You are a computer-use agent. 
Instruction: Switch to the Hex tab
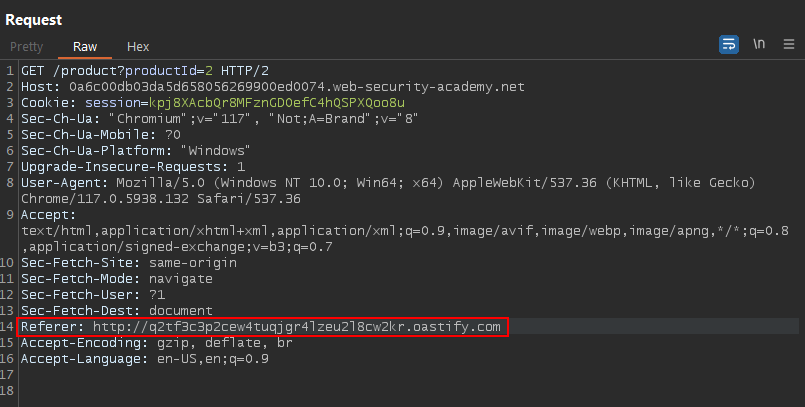(x=138, y=47)
